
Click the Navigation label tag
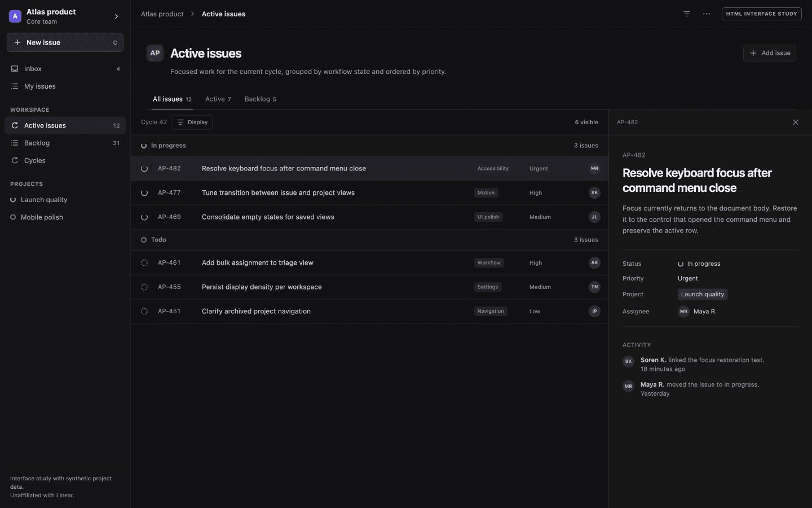pyautogui.click(x=491, y=312)
